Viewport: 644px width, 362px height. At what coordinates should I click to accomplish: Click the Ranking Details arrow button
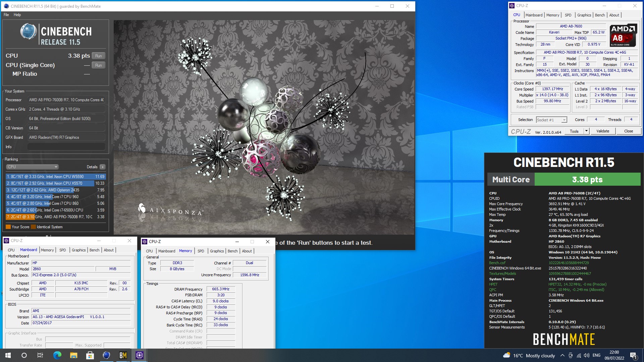click(x=103, y=167)
